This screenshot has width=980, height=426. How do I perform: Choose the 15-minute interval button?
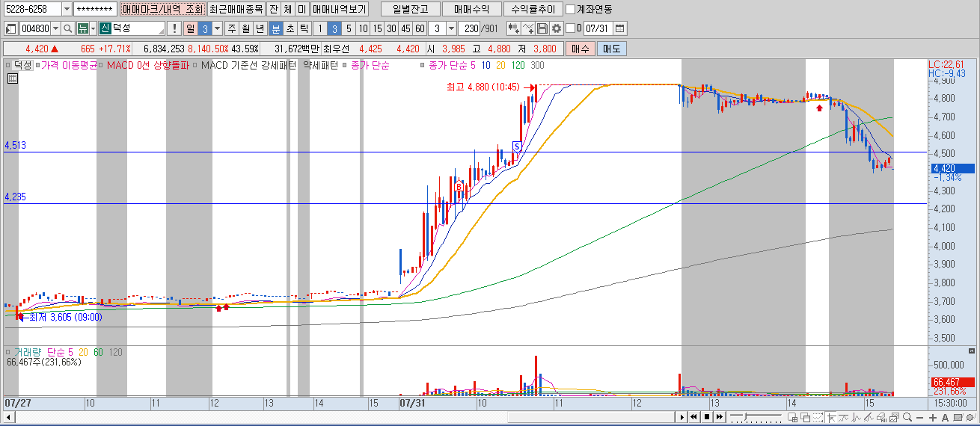(x=377, y=28)
